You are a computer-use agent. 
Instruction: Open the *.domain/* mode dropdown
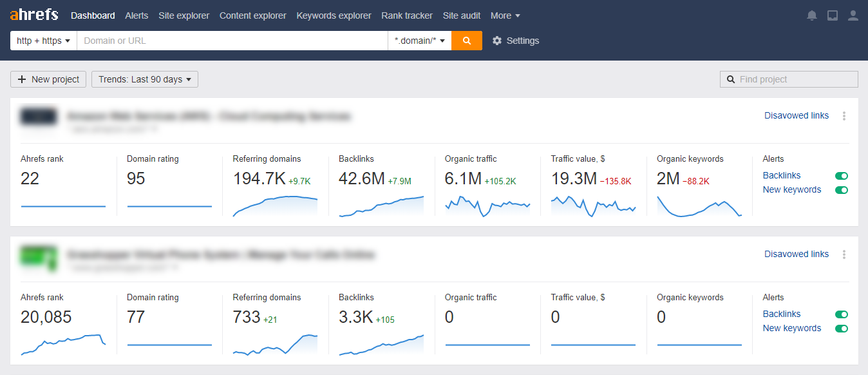pyautogui.click(x=420, y=41)
